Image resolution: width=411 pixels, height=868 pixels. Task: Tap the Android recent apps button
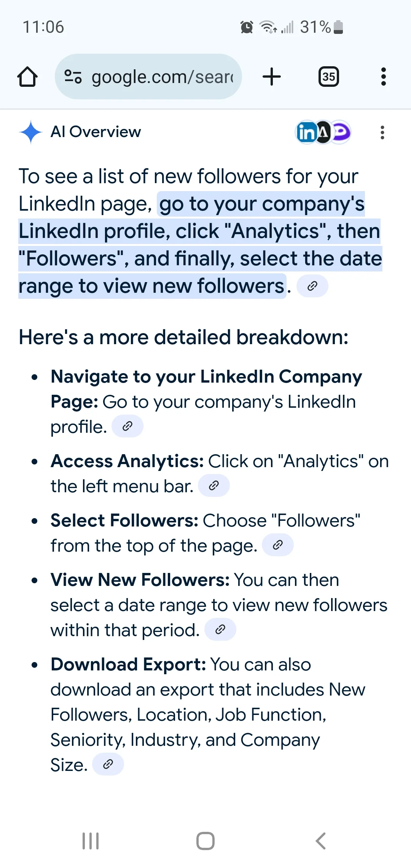tap(91, 841)
